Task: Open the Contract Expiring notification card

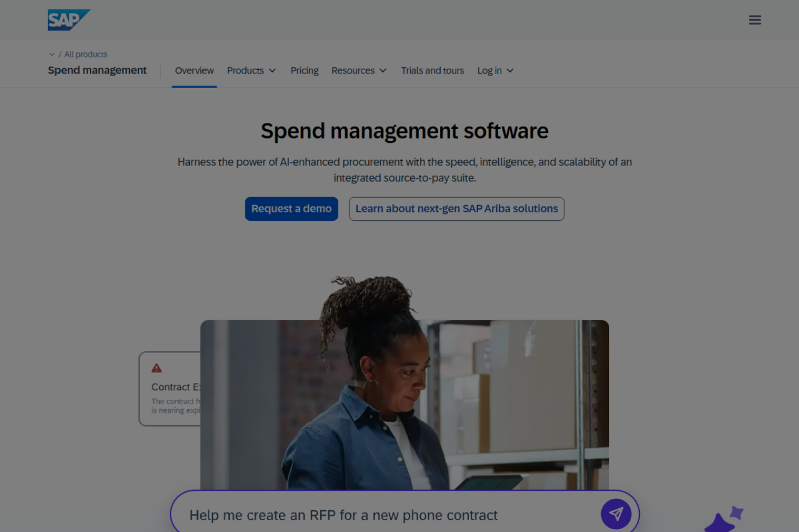Action: [170, 389]
